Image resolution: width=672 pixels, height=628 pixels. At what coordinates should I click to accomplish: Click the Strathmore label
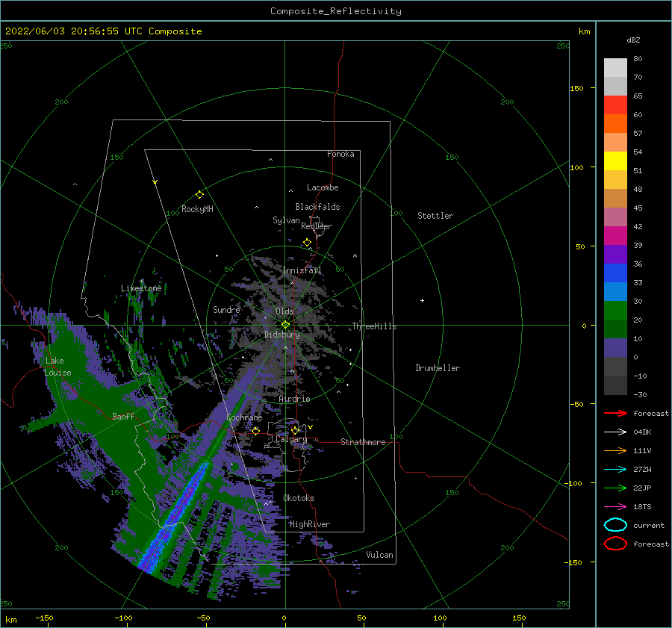point(363,442)
